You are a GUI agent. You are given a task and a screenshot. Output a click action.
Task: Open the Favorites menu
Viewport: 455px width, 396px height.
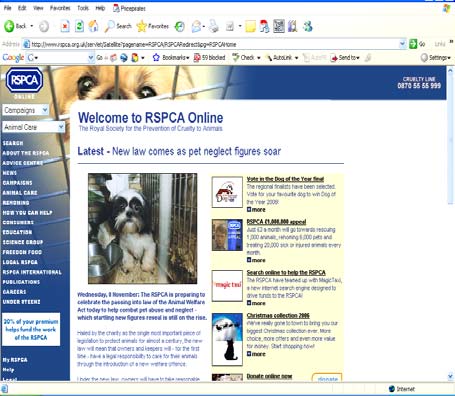(60, 8)
